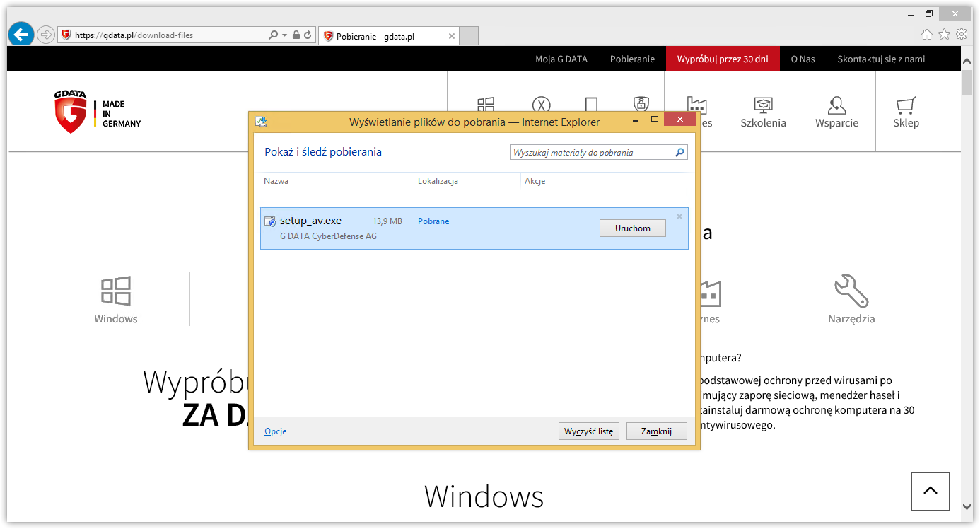This screenshot has height=529, width=980.
Task: Click the download search input field
Action: click(x=591, y=153)
